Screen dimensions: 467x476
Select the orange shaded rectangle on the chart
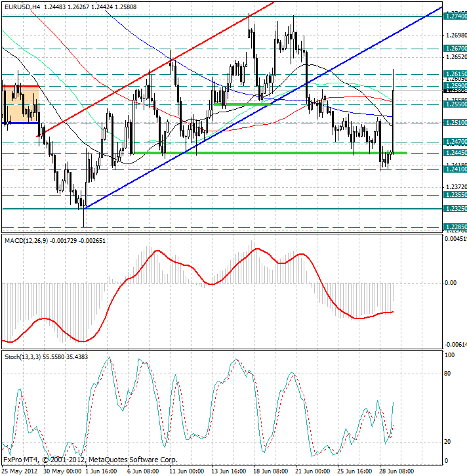20,105
